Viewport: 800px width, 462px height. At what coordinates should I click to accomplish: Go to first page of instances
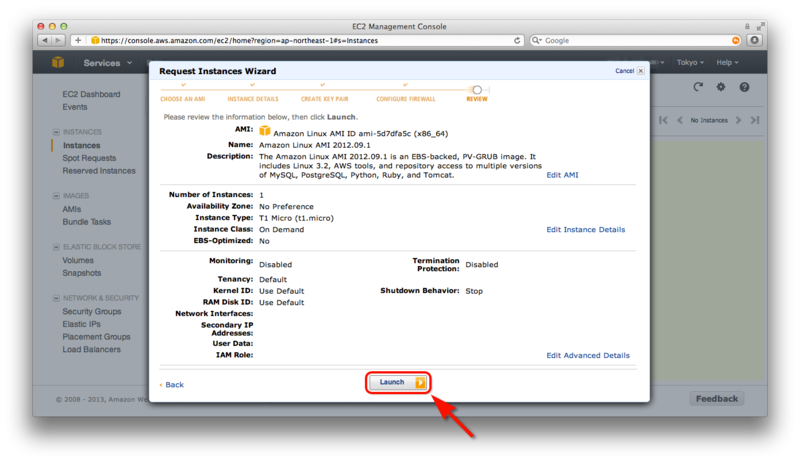[x=663, y=120]
